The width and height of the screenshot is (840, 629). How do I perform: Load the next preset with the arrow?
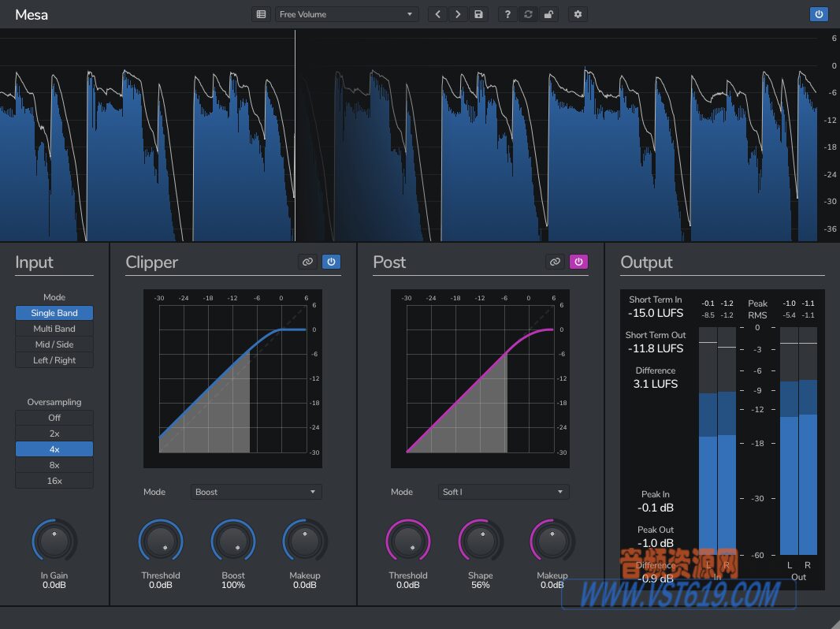458,14
